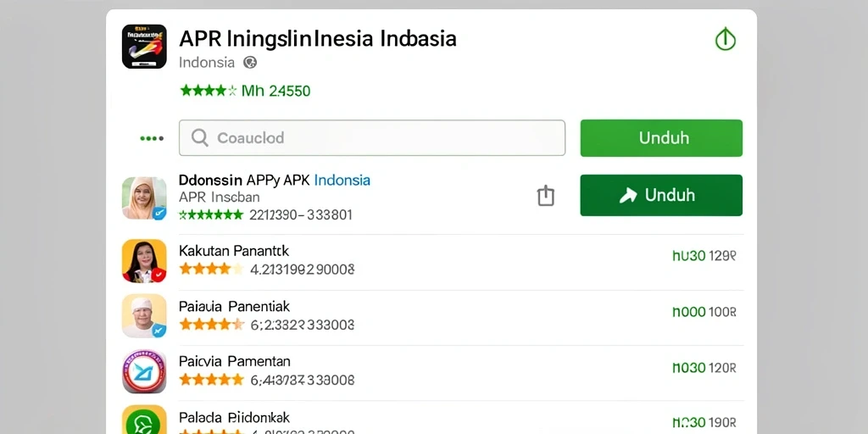The image size is (868, 434).
Task: Select the Palacla Piidonkak title
Action: tap(234, 417)
